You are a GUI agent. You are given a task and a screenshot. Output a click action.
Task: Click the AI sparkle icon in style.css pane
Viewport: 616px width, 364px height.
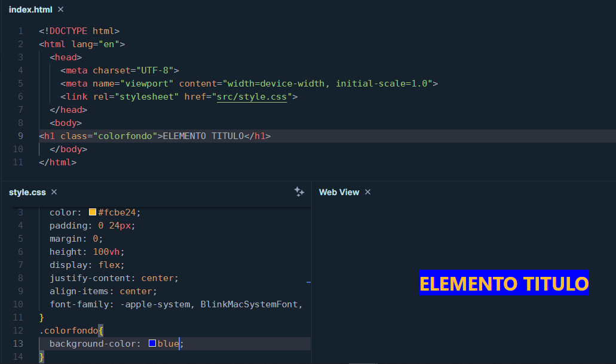click(x=299, y=192)
